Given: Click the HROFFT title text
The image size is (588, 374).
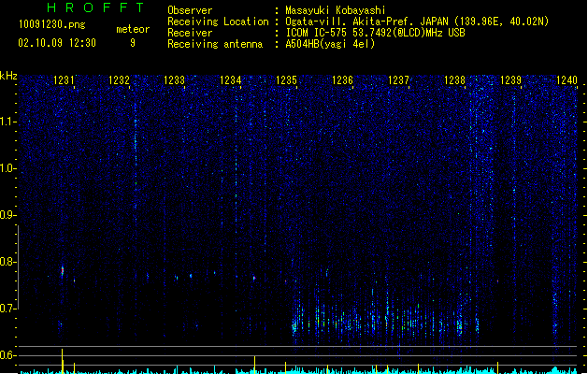Looking at the screenshot, I should [x=95, y=7].
